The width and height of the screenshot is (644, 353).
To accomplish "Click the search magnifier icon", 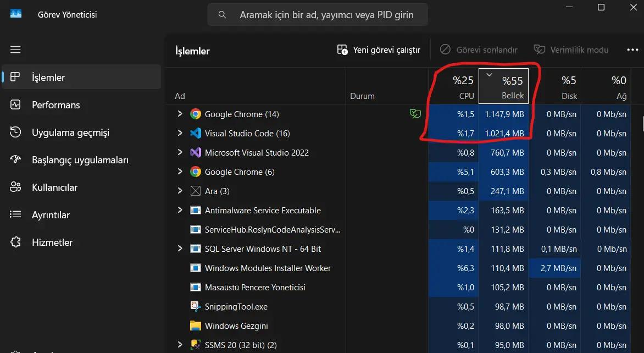I will pos(222,15).
